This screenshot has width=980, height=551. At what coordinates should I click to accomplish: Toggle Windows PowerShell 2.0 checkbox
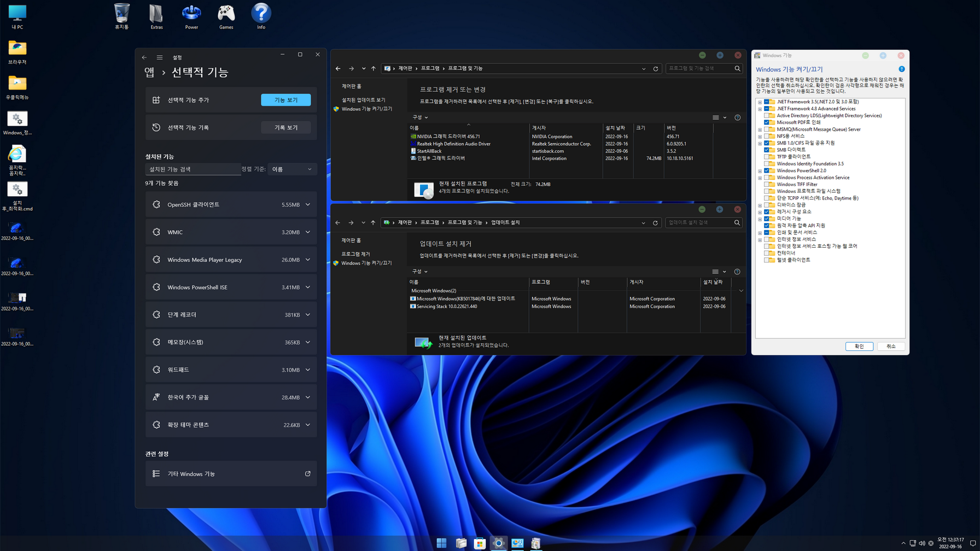767,171
